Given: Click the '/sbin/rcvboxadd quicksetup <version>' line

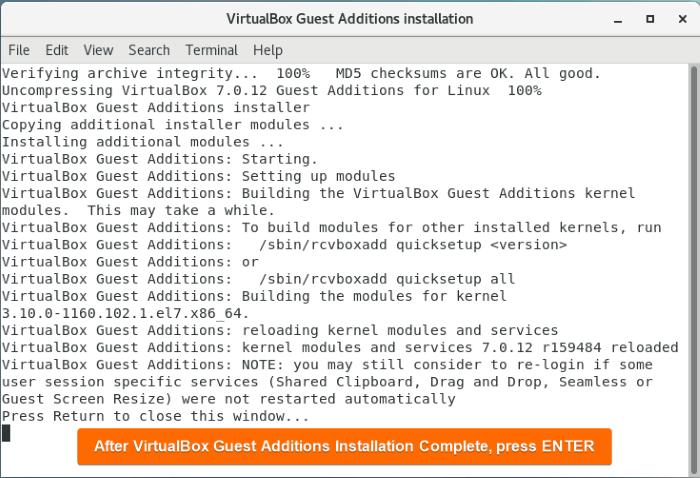Looking at the screenshot, I should click(284, 245).
